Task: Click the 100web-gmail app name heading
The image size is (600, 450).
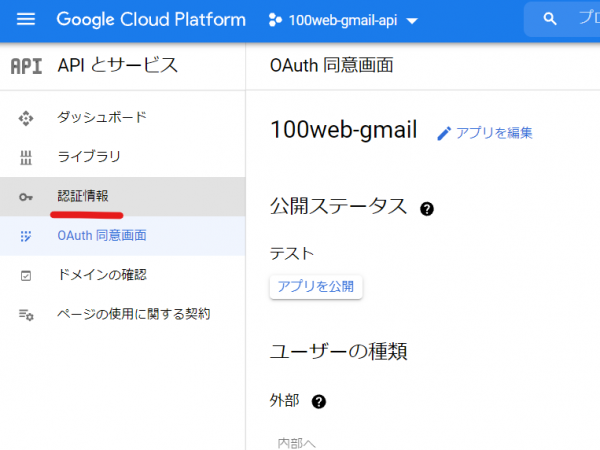Action: click(343, 130)
